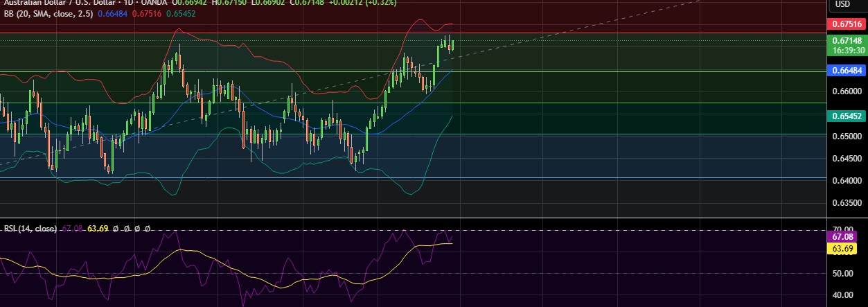Viewport: 868px width, 307px height.
Task: Click the 0.64500 price axis tick
Action: point(847,159)
